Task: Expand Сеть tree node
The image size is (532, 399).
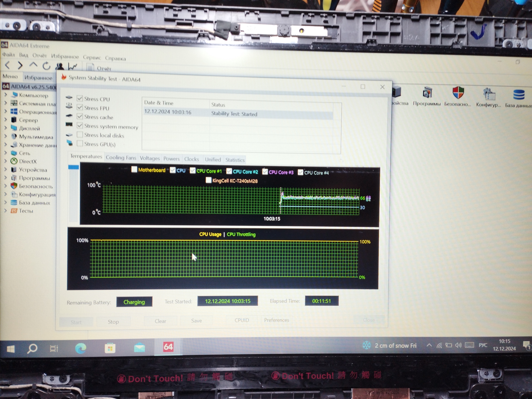Action: click(x=5, y=153)
